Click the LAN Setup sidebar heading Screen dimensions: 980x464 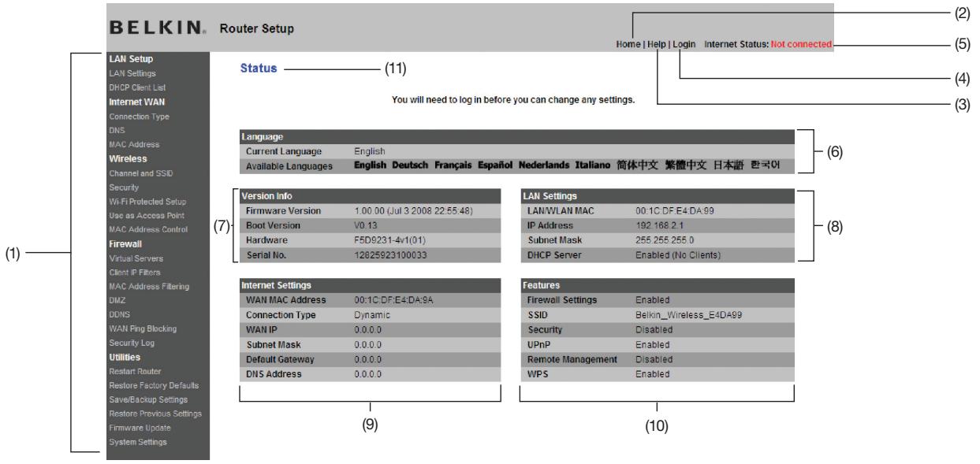pos(132,59)
